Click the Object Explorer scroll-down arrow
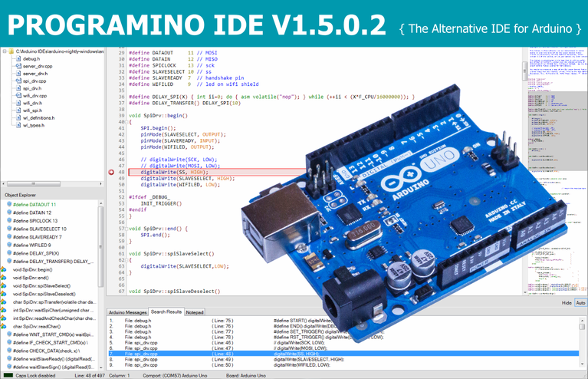Screen dimensions: 588x379 [100, 367]
